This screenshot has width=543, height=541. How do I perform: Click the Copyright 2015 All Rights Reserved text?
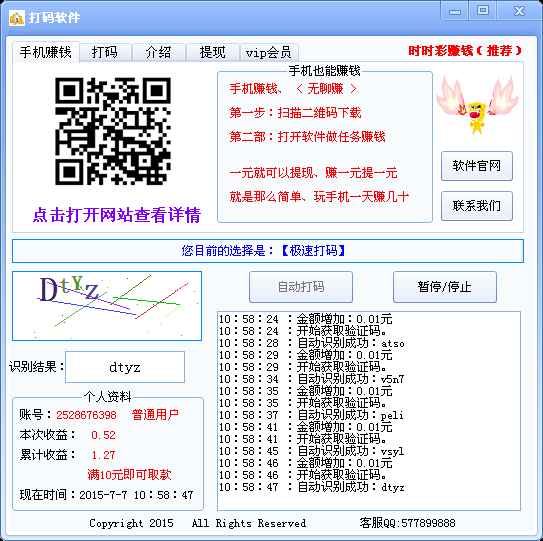tap(197, 523)
